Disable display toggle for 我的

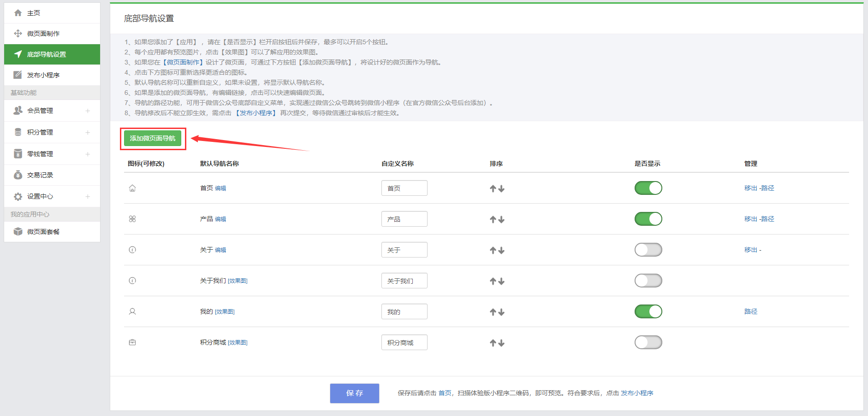click(648, 311)
